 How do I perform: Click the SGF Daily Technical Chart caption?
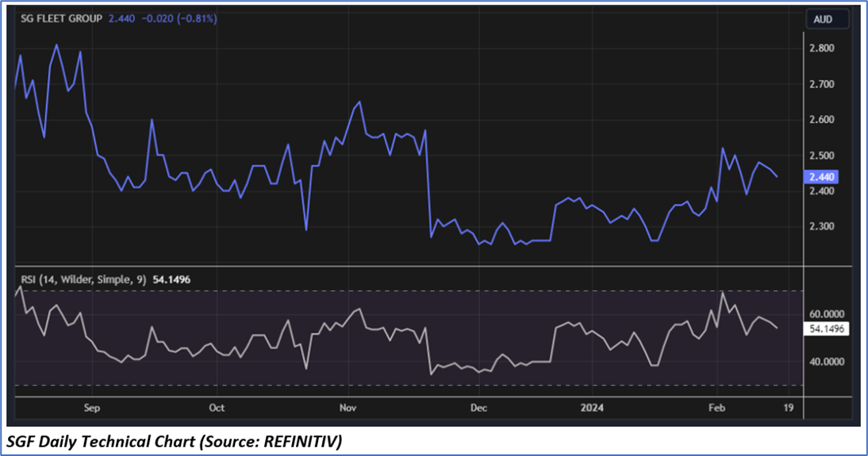coord(175,441)
